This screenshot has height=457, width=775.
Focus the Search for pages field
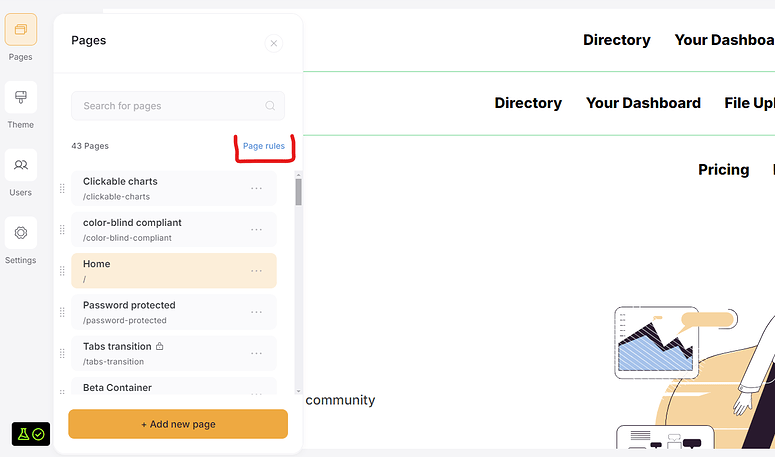178,106
